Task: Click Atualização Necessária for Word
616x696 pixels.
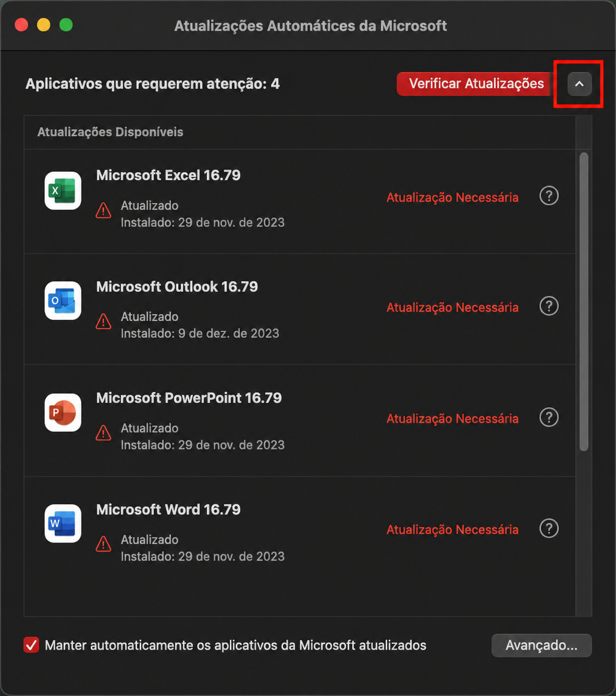Action: click(452, 529)
